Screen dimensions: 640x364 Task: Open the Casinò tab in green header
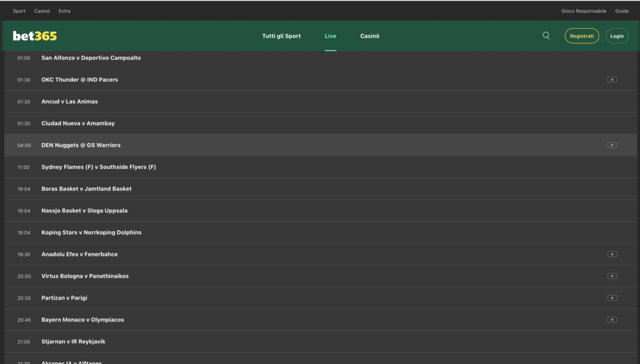(369, 36)
